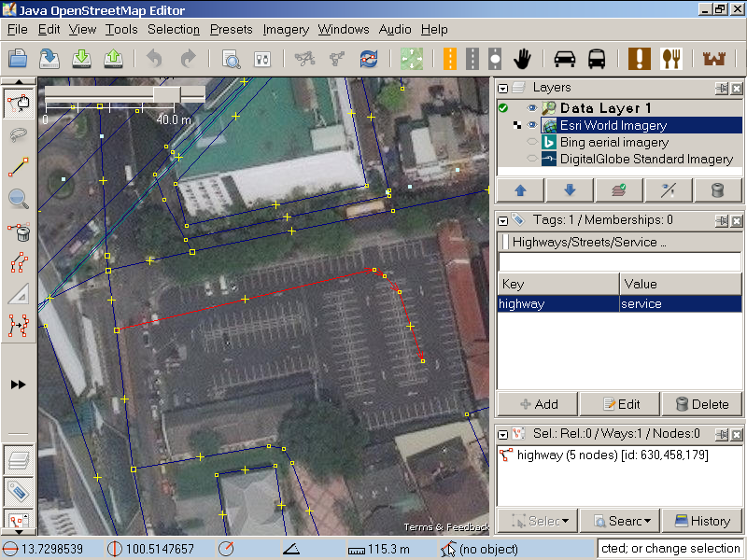Open the Presets menu
747x560 pixels.
(231, 29)
